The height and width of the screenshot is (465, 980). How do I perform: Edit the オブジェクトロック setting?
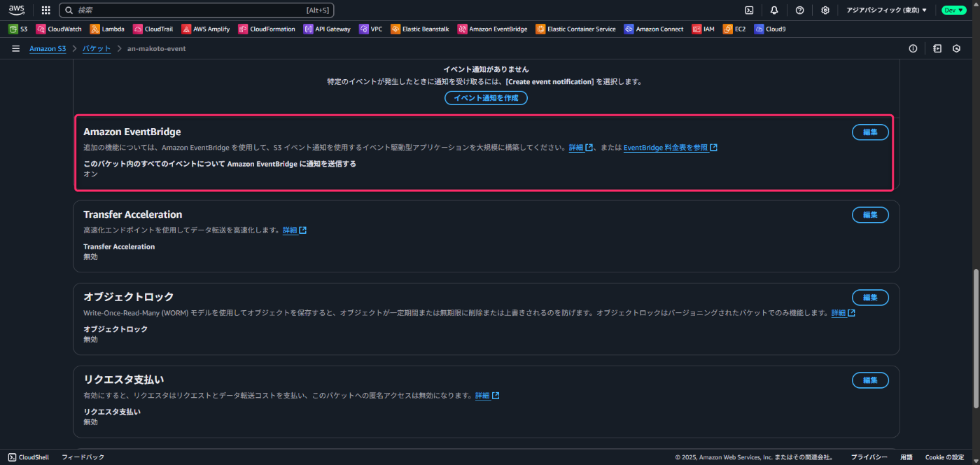(x=870, y=298)
